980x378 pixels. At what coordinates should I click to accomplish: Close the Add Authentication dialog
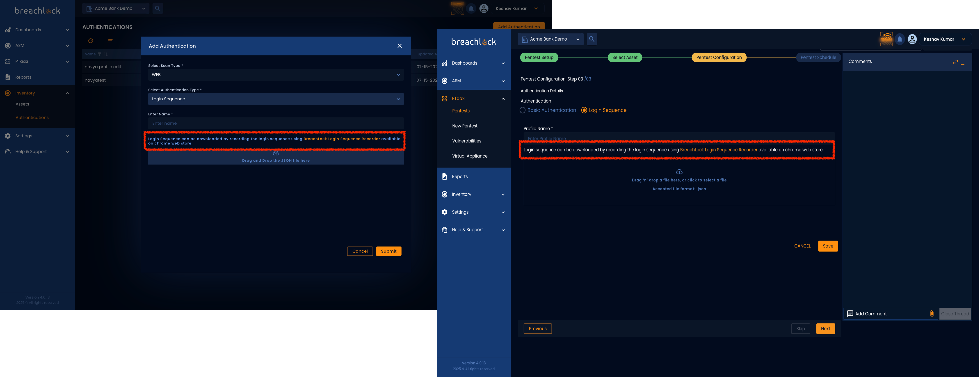400,46
